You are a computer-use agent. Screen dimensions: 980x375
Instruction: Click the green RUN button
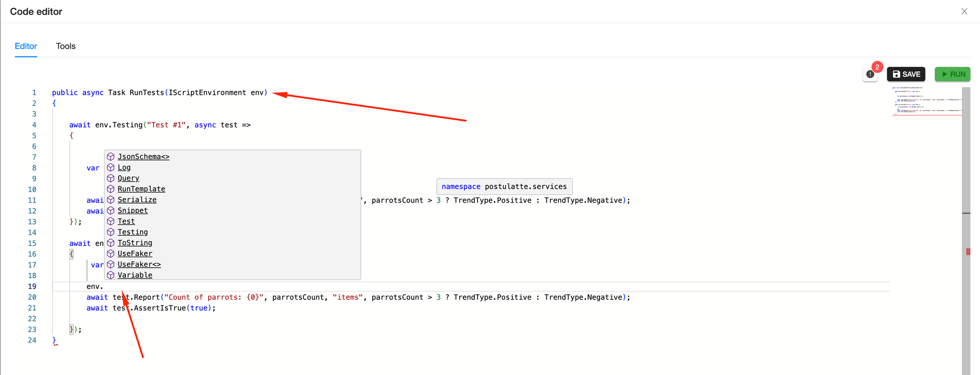952,74
